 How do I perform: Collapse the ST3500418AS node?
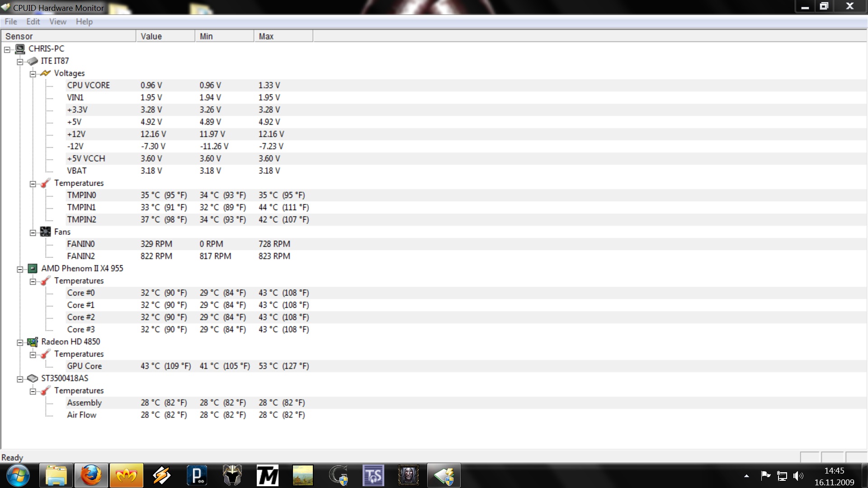click(x=20, y=379)
